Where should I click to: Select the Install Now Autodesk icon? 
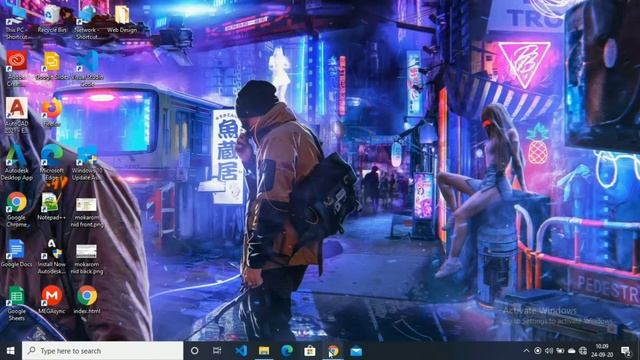[51, 256]
